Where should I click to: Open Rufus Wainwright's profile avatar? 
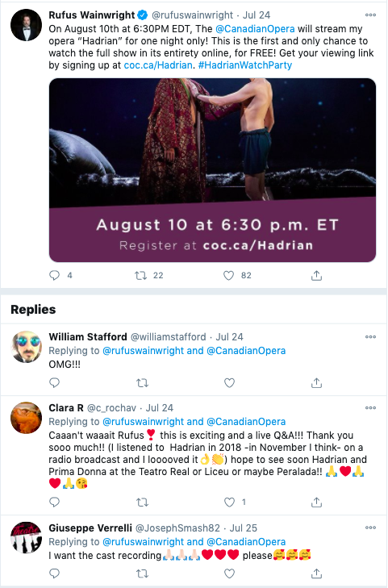(x=27, y=25)
